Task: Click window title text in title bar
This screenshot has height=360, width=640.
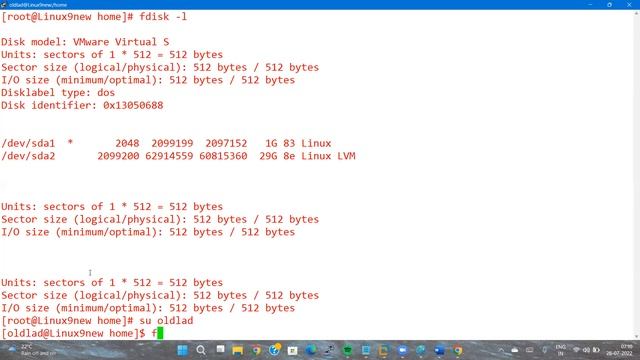Action: coord(38,5)
